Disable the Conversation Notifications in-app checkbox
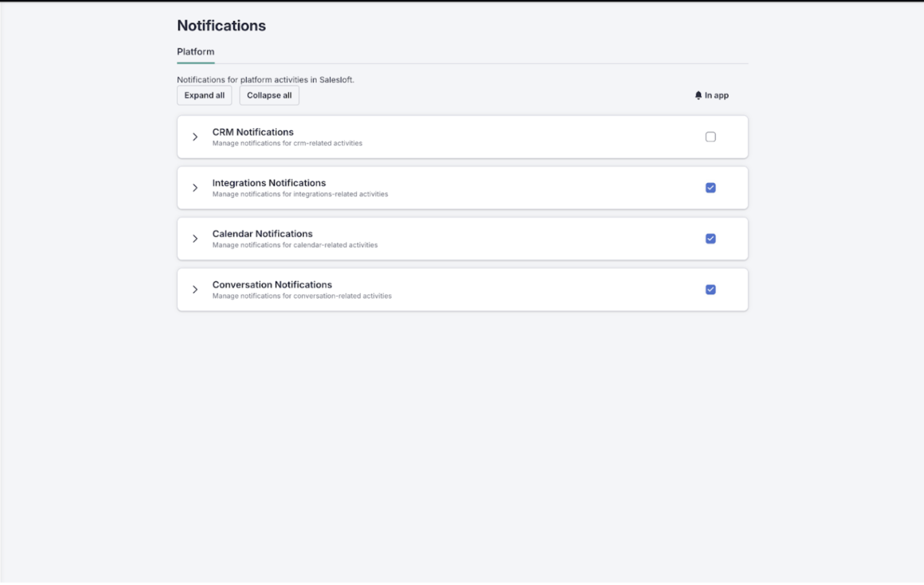924x585 pixels. 710,290
